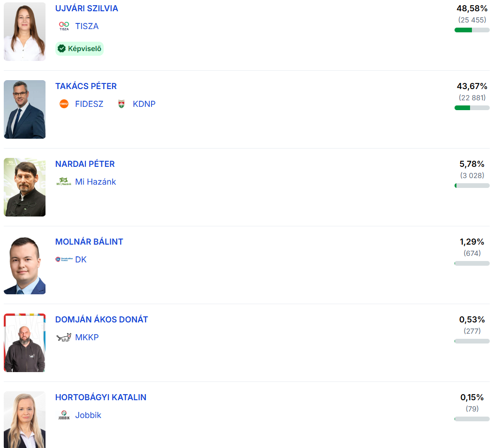Click the green Képviselő checkmark badge
501x448 pixels.
pyautogui.click(x=79, y=49)
